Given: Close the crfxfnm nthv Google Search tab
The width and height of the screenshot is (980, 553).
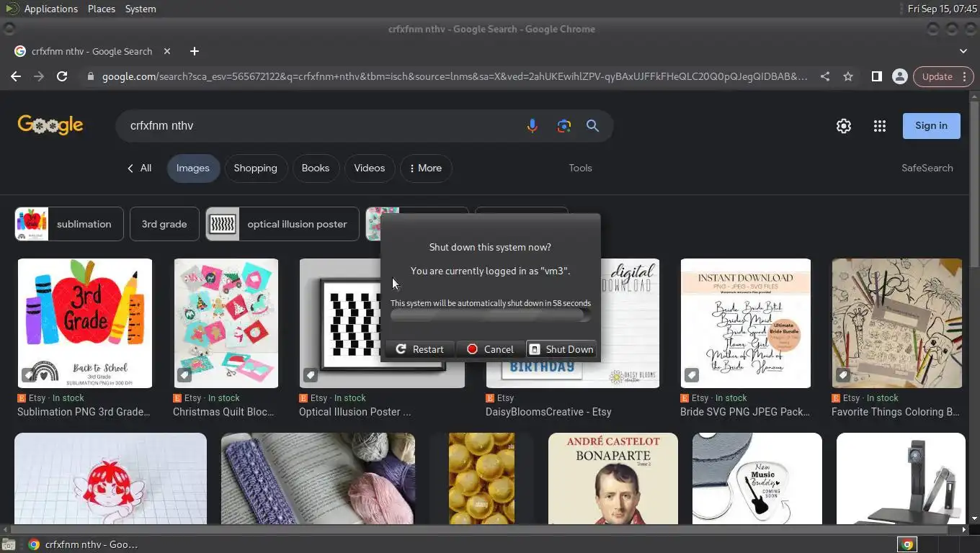Looking at the screenshot, I should (167, 51).
